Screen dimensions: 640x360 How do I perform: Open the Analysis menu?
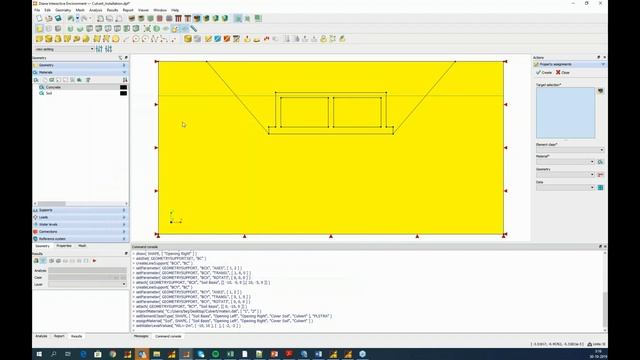[96, 10]
